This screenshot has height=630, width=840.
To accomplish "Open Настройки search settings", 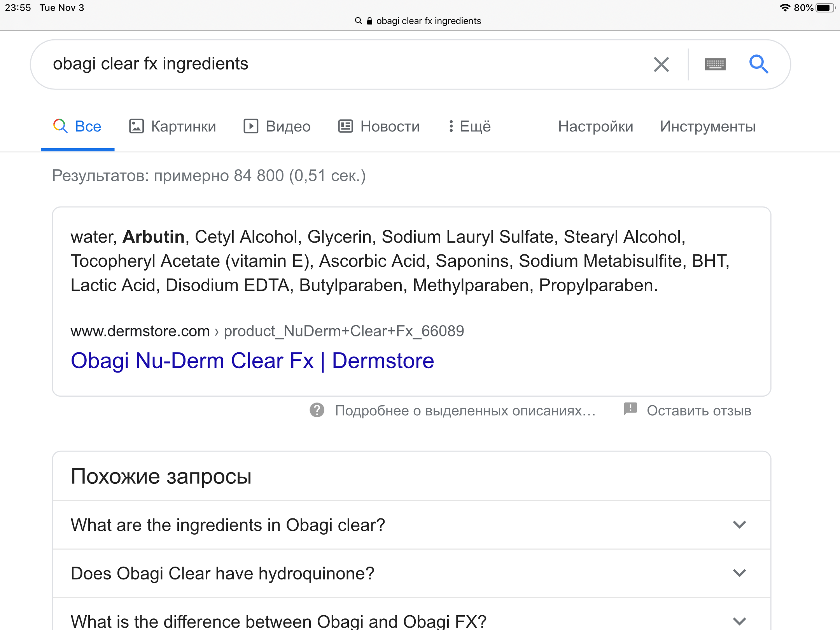I will click(595, 126).
